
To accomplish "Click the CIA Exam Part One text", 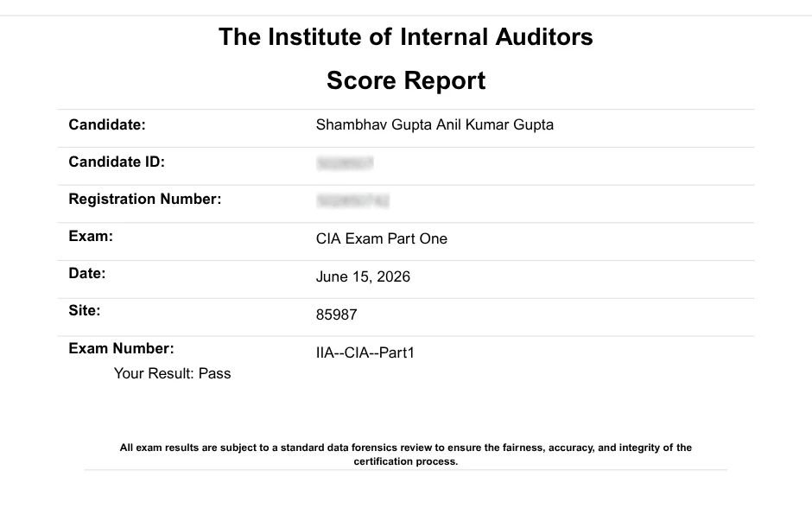I will click(382, 238).
